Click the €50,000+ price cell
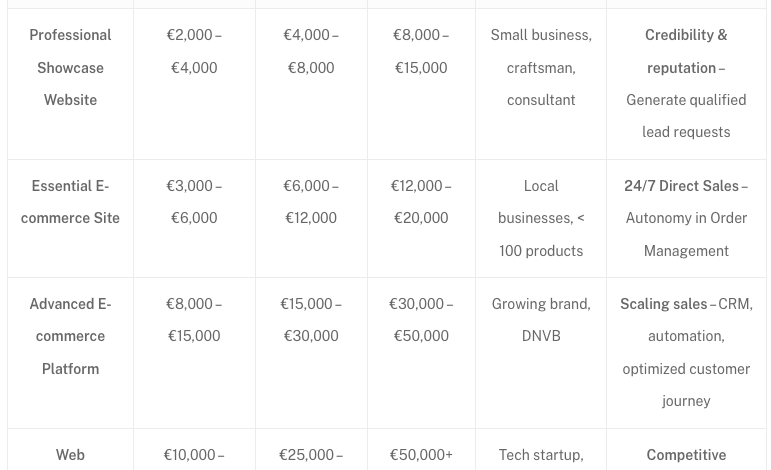 coord(421,455)
